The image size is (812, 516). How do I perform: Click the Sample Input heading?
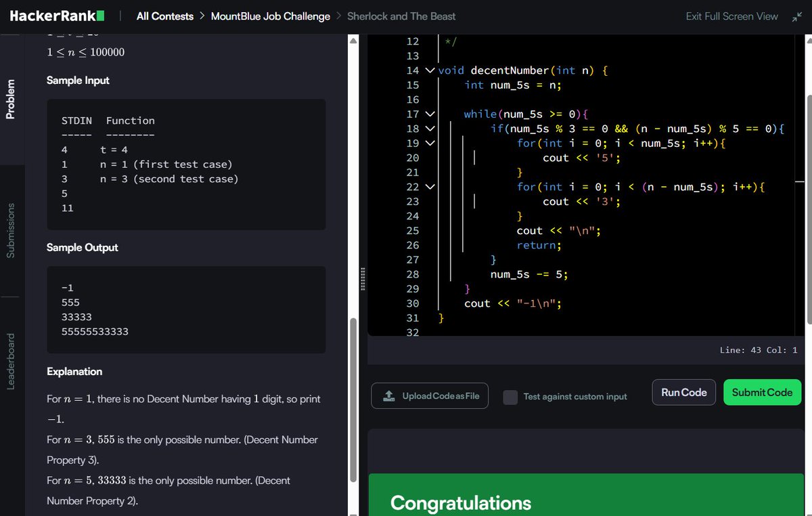coord(78,80)
